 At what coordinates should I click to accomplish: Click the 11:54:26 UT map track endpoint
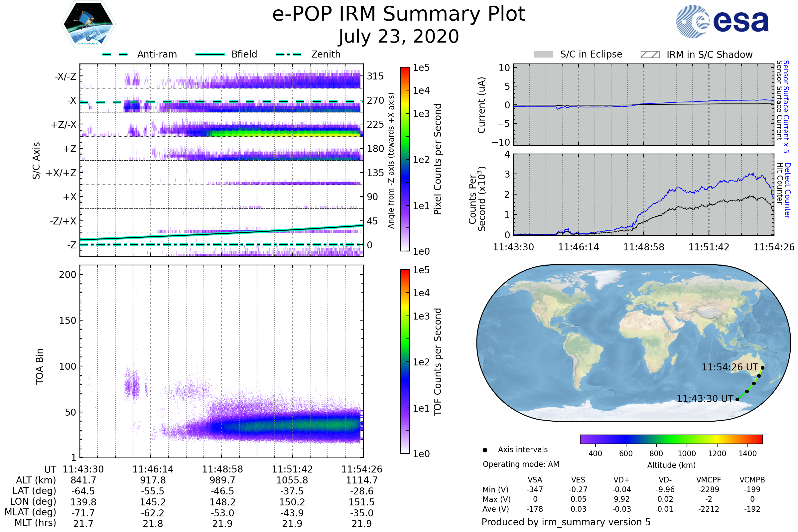[762, 368]
